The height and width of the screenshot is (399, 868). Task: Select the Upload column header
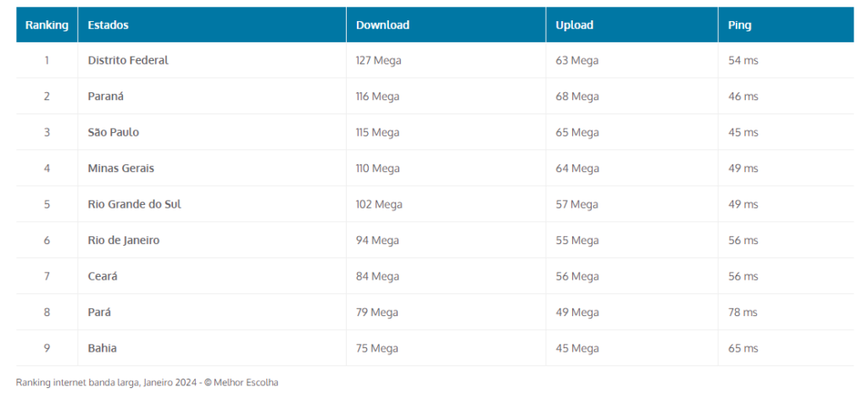tap(575, 25)
